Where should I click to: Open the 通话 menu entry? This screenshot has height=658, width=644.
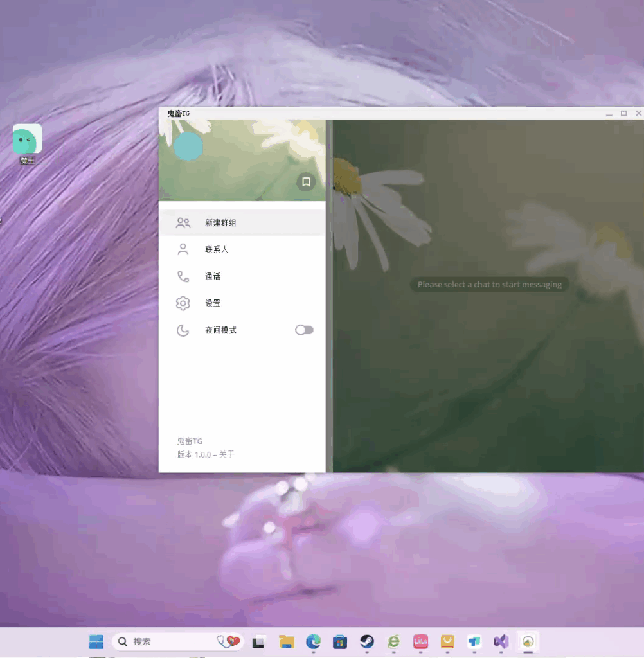[213, 276]
